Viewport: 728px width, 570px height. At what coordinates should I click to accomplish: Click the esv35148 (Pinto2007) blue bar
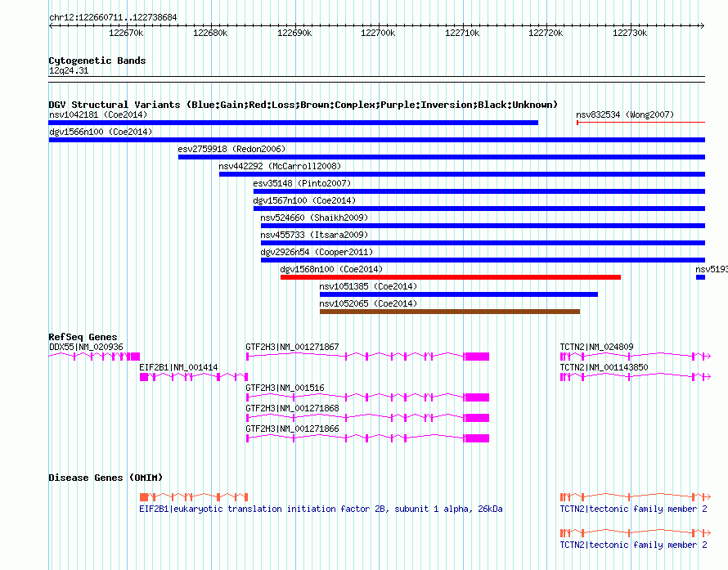pyautogui.click(x=479, y=191)
